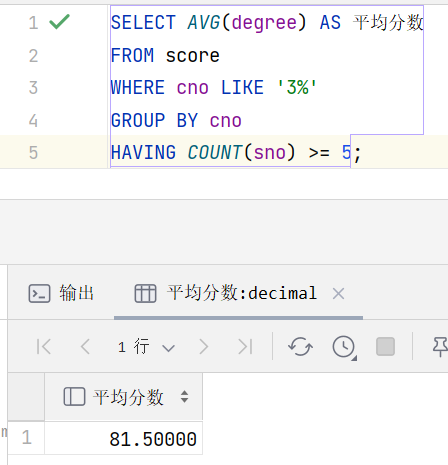Click the stop query button
Image resolution: width=448 pixels, height=465 pixels.
(385, 347)
